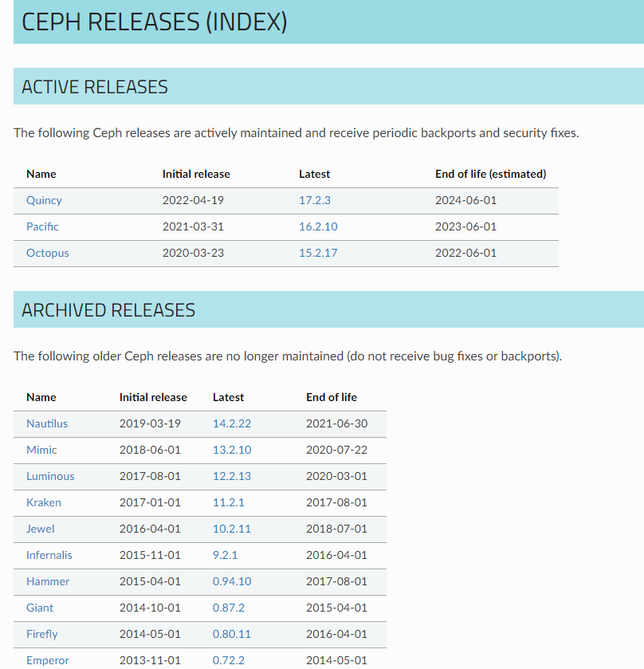This screenshot has width=644, height=669.
Task: Click the actively maintained releases description sentence
Action: [x=296, y=133]
